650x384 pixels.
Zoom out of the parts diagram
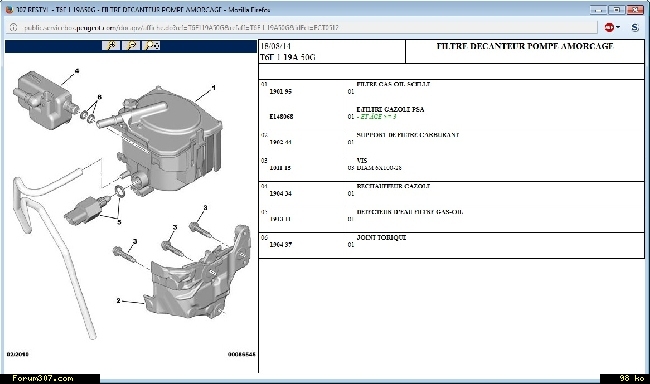131,46
